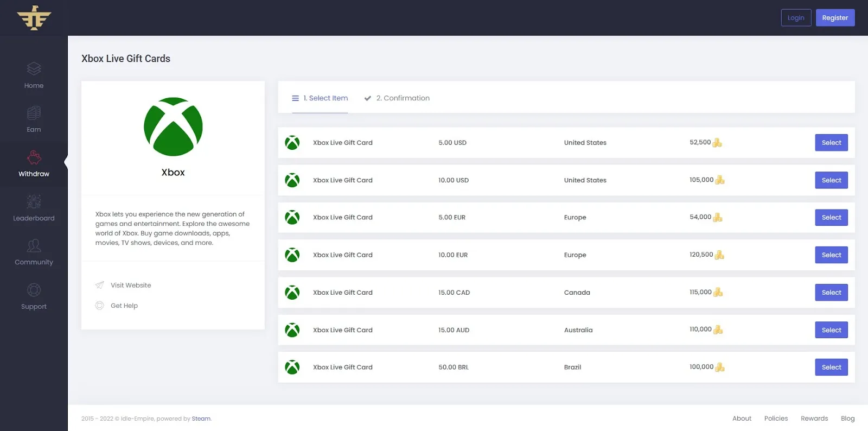Click the Idle-Empire eagle logo
Viewport: 868px width, 431px height.
34,18
